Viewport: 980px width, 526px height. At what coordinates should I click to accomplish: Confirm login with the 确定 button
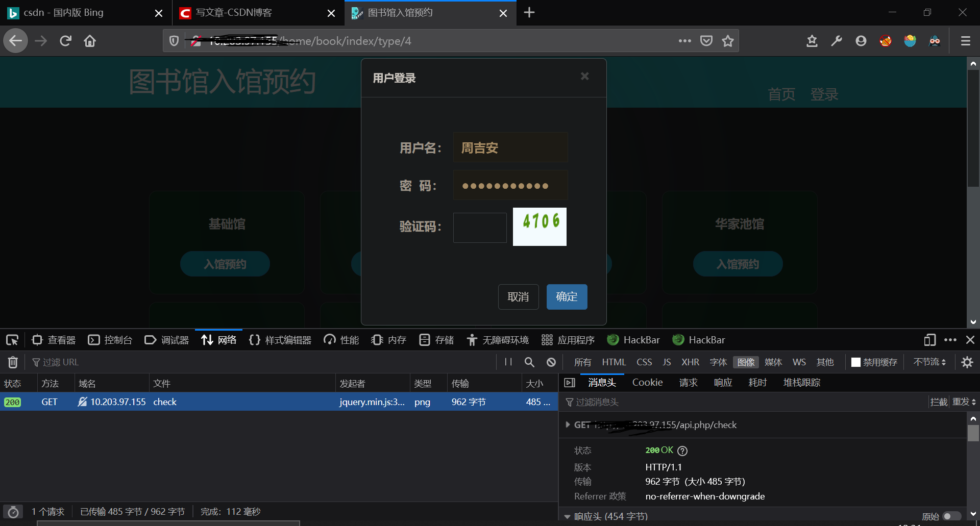point(567,297)
